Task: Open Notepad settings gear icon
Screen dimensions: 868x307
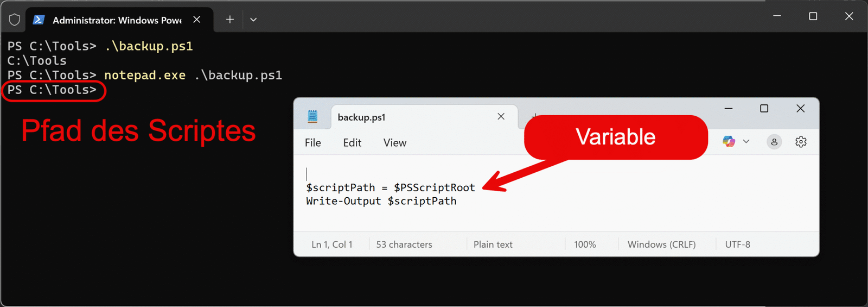Action: 801,142
